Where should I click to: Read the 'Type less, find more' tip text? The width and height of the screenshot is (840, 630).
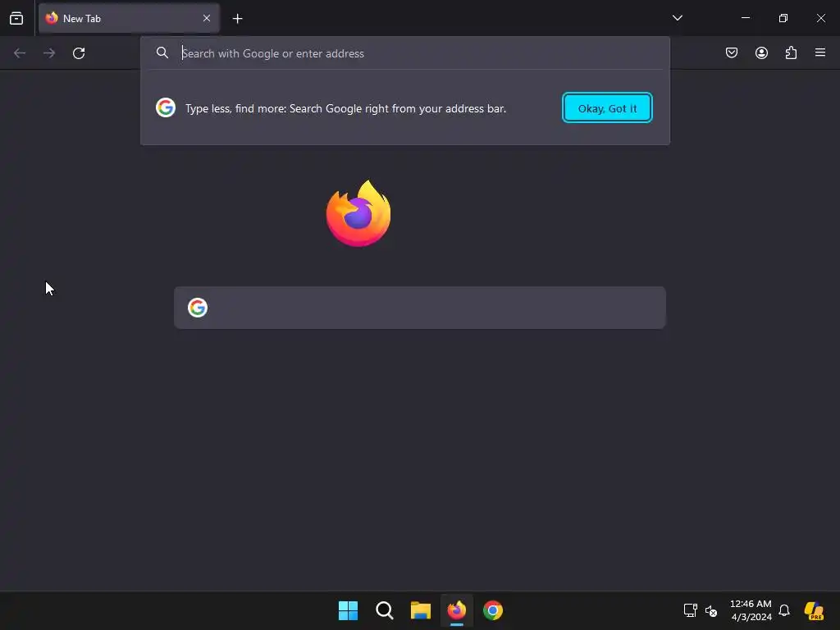coord(345,108)
